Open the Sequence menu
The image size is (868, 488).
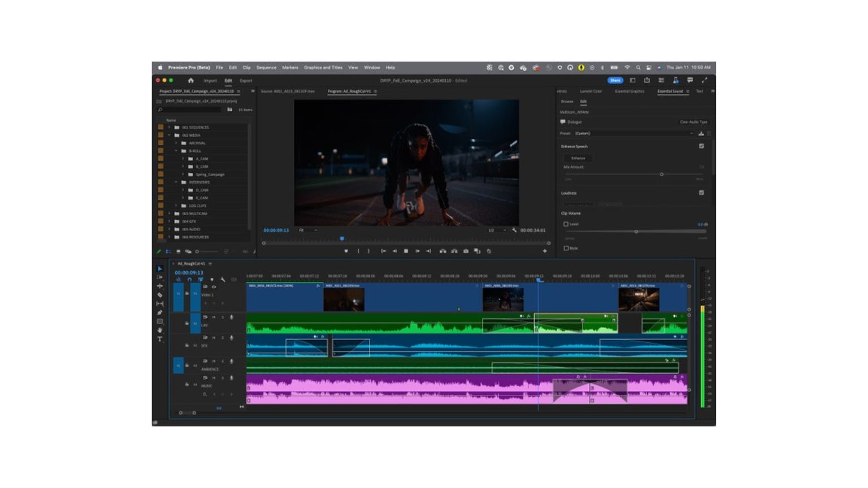266,67
